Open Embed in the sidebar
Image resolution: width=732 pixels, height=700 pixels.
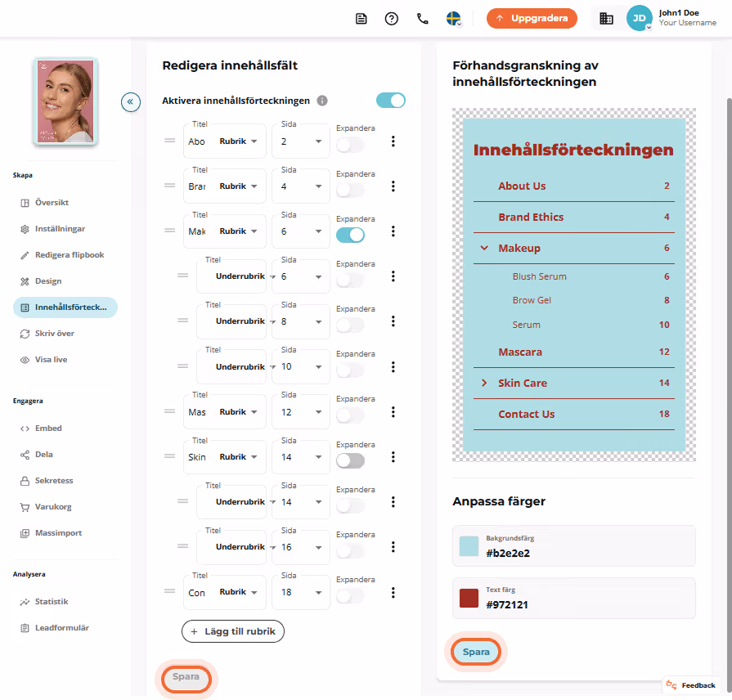pos(48,428)
